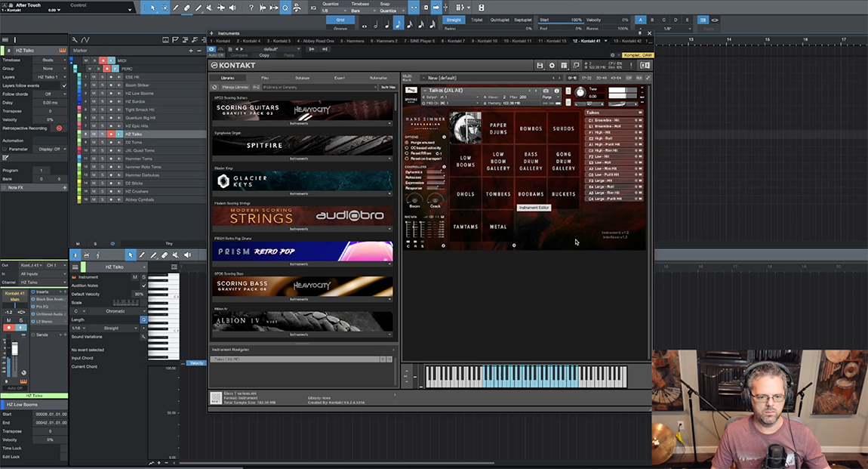
Task: Select the Eraser tool in the editor
Action: pos(164,255)
